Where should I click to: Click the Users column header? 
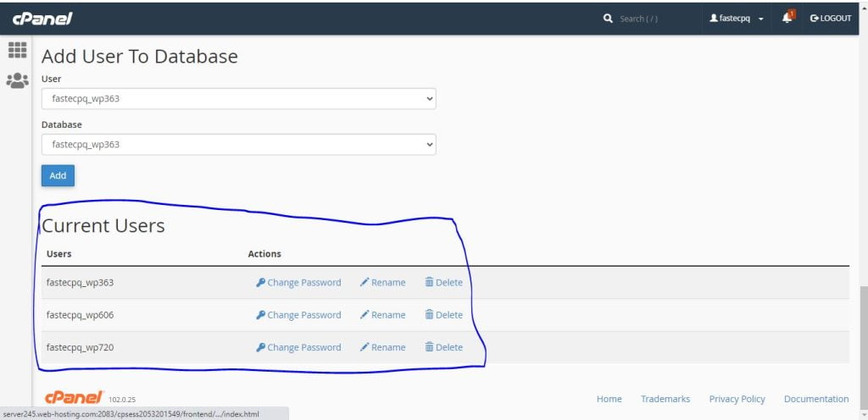tap(58, 254)
